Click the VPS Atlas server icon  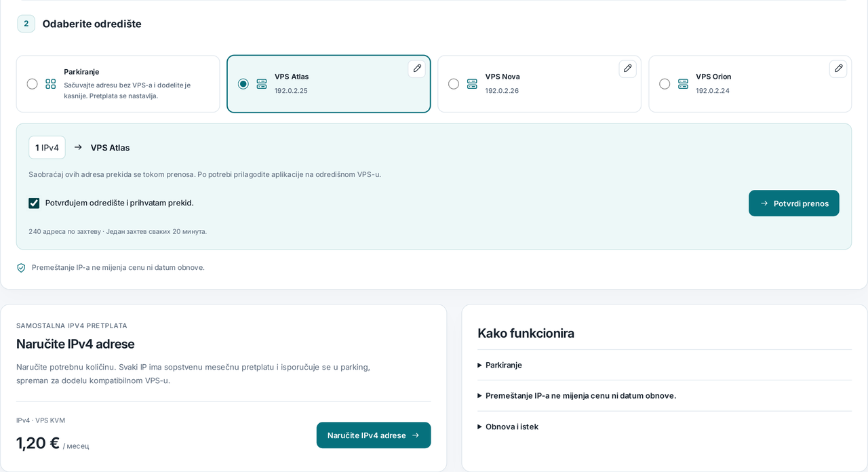pyautogui.click(x=262, y=84)
